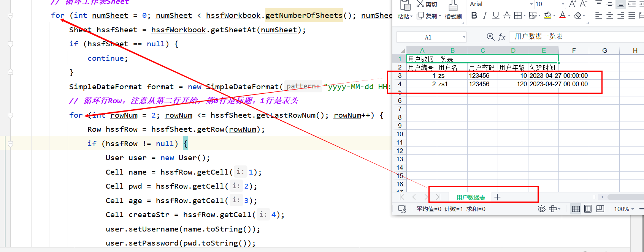Justify text across both sides
Image resolution: width=644 pixels, height=252 pixels.
click(x=632, y=16)
